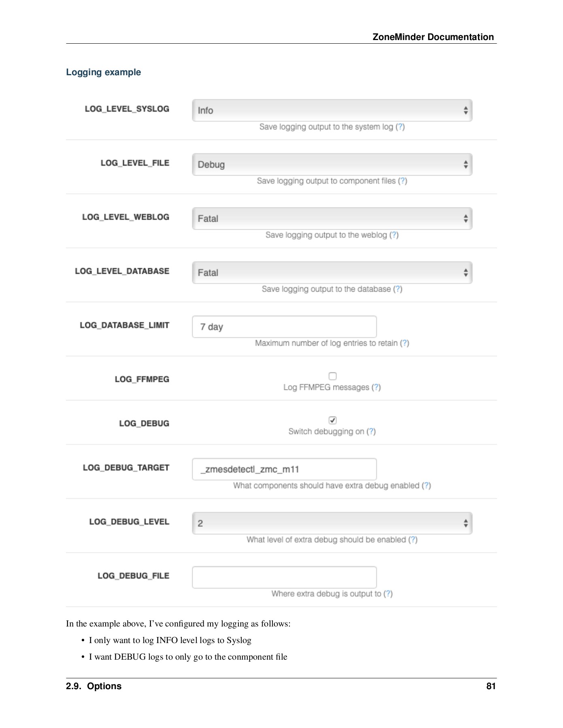
Task: Show help for extra debug level
Action: [x=413, y=540]
